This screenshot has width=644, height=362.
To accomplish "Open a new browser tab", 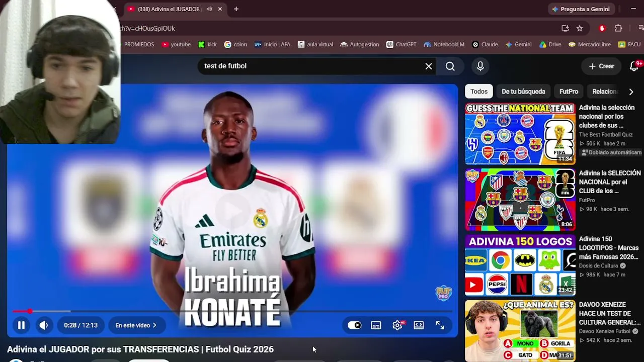I will [x=236, y=9].
